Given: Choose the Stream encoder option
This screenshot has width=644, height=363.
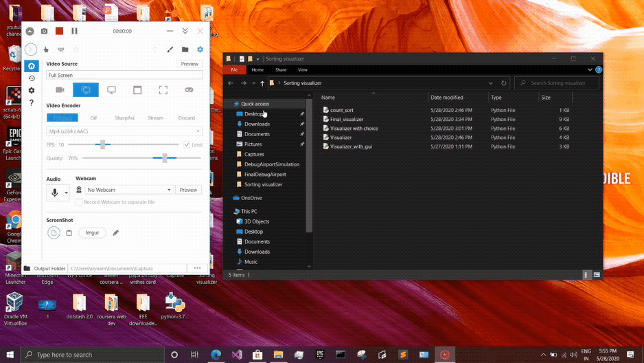Looking at the screenshot, I should click(x=155, y=118).
